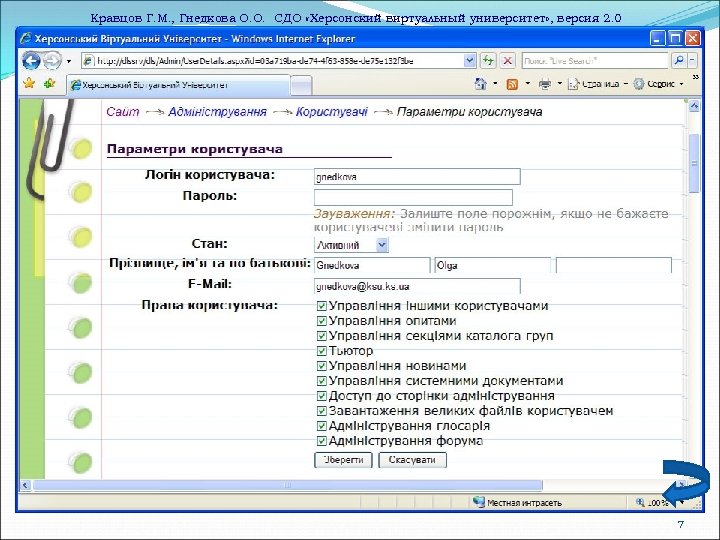Expand the Home button dropdown arrow
Screen dimensions: 720x540
[495, 84]
